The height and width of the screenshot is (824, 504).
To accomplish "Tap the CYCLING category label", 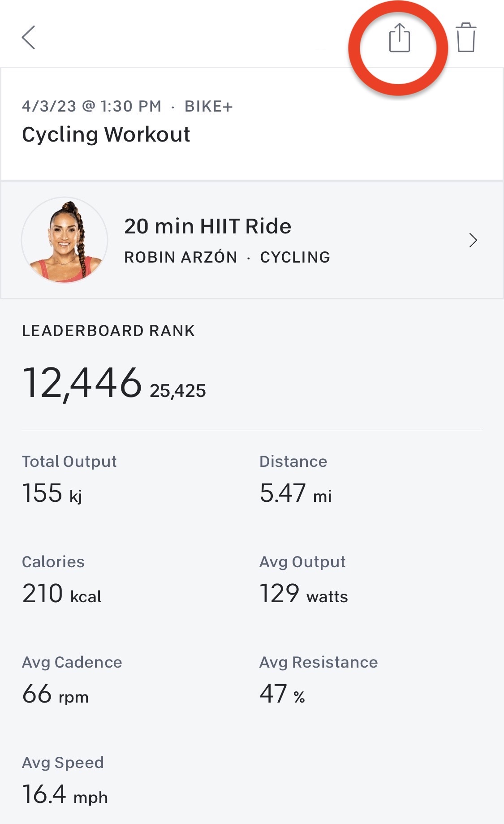I will [x=295, y=257].
